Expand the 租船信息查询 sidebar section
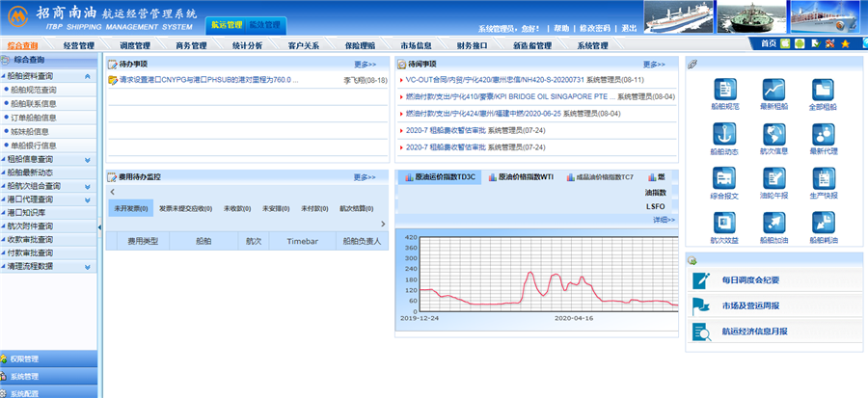This screenshot has width=868, height=398. coord(88,159)
